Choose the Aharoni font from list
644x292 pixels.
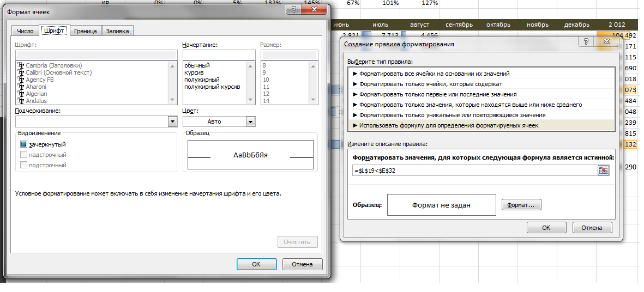pos(37,87)
